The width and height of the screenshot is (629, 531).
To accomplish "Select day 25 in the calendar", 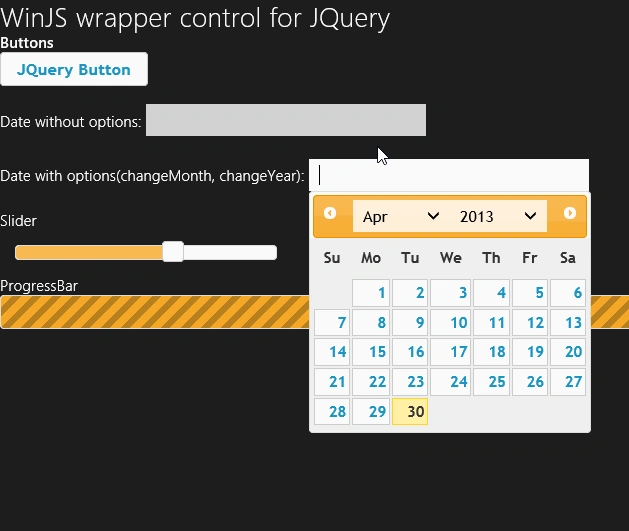I will click(x=491, y=382).
